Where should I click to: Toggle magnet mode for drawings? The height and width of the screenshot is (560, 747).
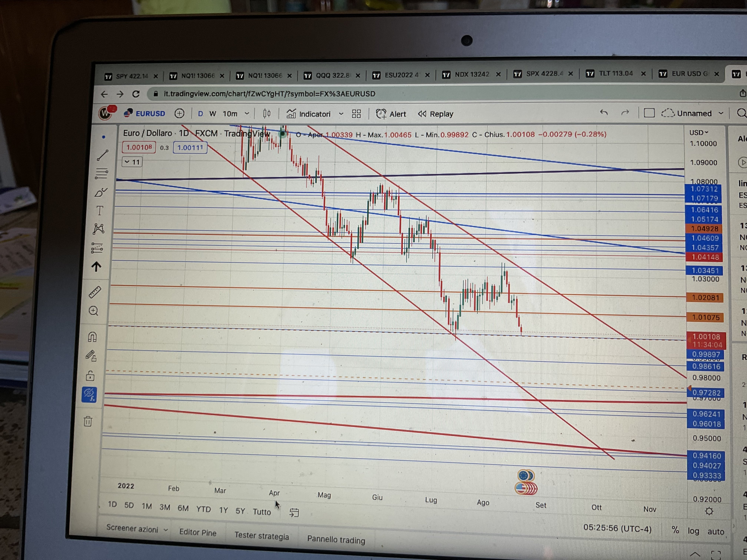(92, 337)
